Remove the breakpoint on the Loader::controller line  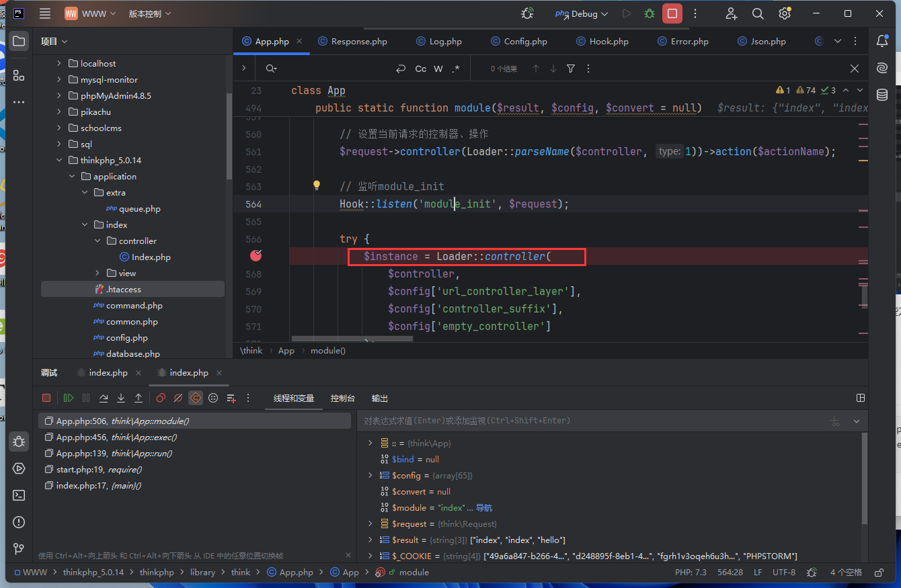[256, 255]
